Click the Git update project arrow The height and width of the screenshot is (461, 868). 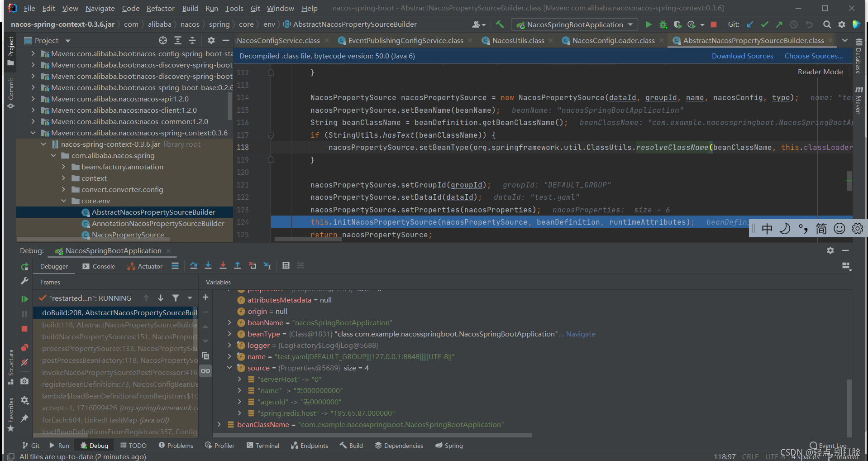click(x=749, y=24)
